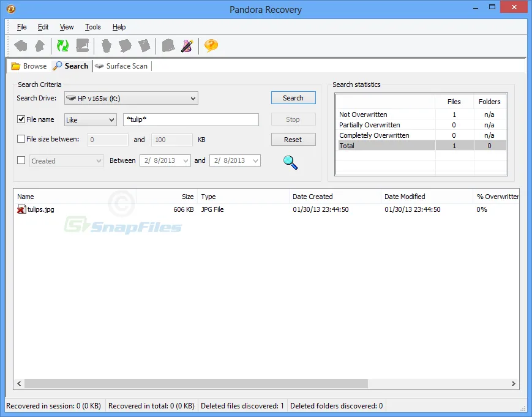This screenshot has height=417, width=532.
Task: Uncheck the File name checkbox
Action: (x=21, y=119)
